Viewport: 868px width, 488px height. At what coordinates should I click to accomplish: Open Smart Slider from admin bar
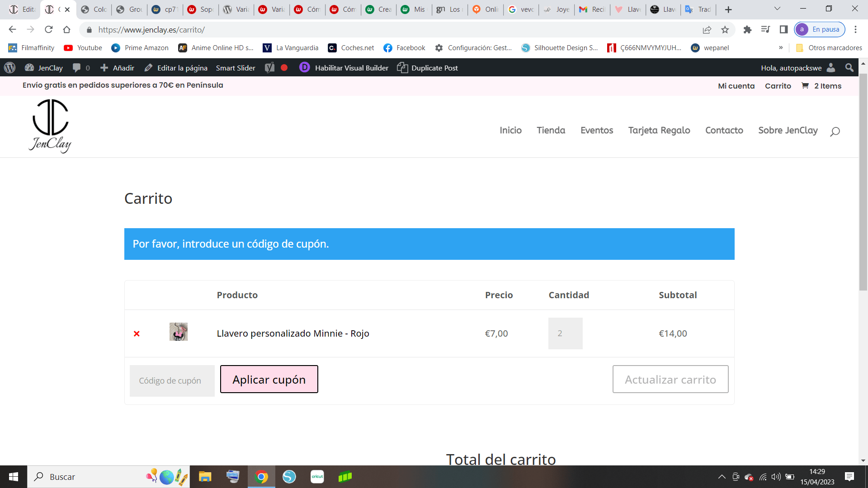point(236,68)
